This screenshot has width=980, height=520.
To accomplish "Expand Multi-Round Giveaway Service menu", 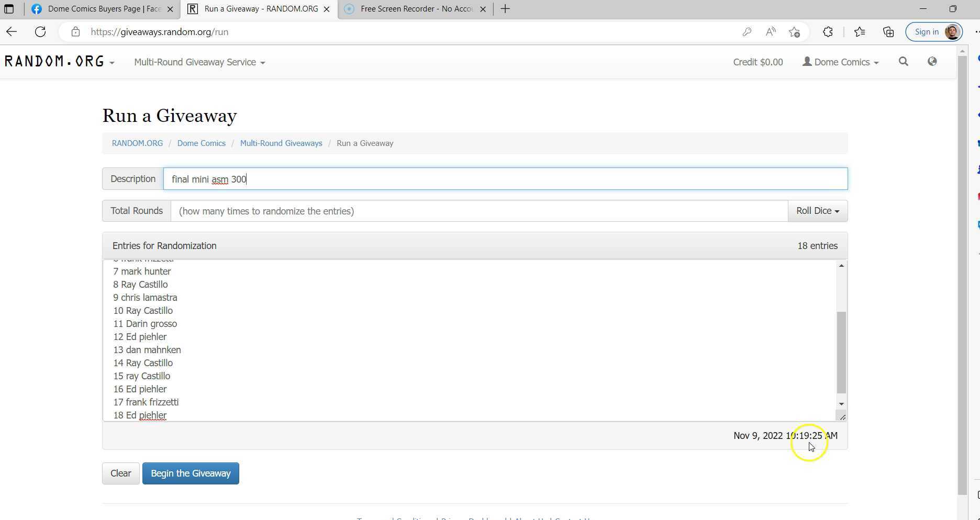I will click(199, 62).
